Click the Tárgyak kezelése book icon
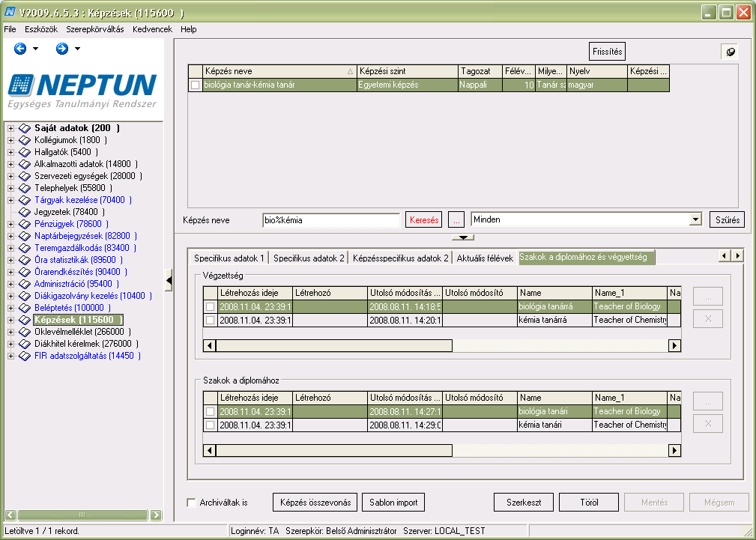This screenshot has height=540, width=756. pyautogui.click(x=25, y=200)
